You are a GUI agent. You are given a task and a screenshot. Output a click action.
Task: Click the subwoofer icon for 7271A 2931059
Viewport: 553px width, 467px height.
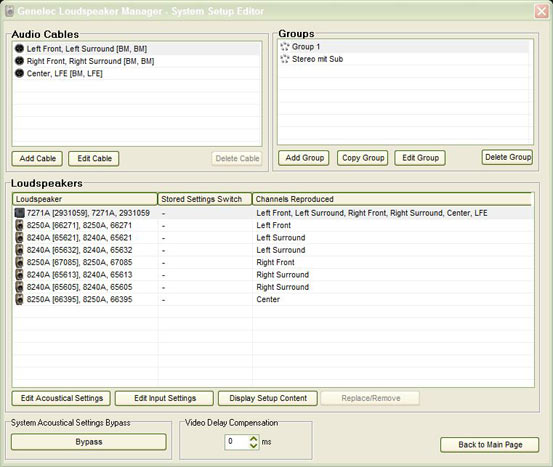[19, 213]
